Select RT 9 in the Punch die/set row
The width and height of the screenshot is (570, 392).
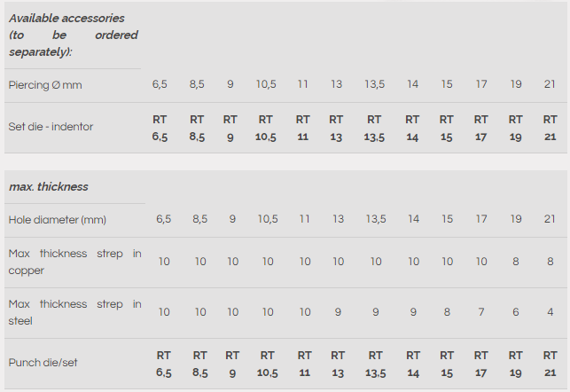pyautogui.click(x=230, y=364)
